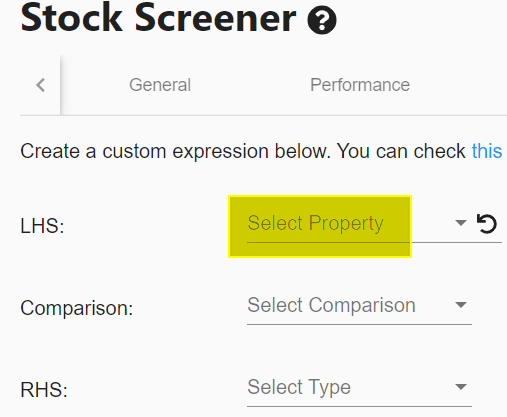Click empty space between Select Property text and caret
507x417 pixels.
coord(419,223)
